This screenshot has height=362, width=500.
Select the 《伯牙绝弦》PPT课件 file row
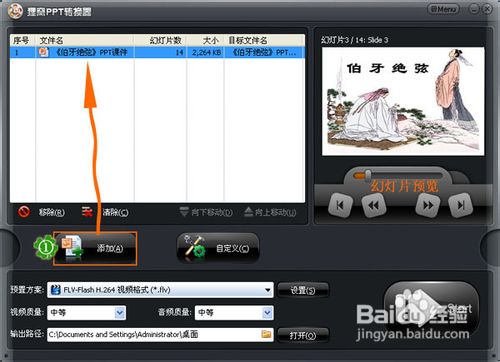click(157, 52)
